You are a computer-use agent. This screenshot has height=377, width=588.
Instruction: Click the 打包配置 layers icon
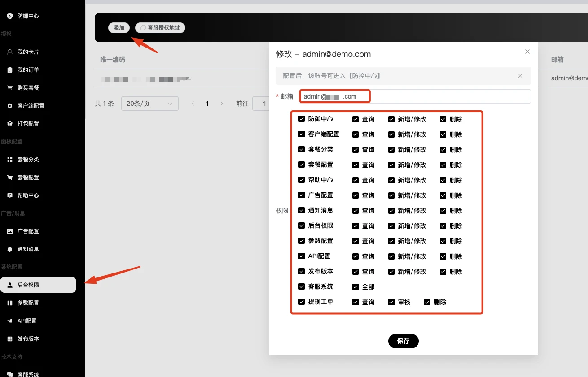coord(10,124)
